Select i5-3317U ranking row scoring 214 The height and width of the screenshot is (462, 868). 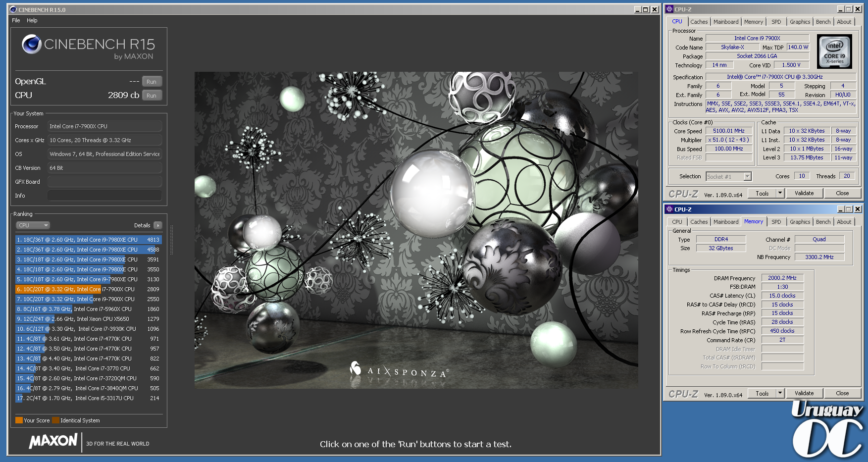(89, 398)
